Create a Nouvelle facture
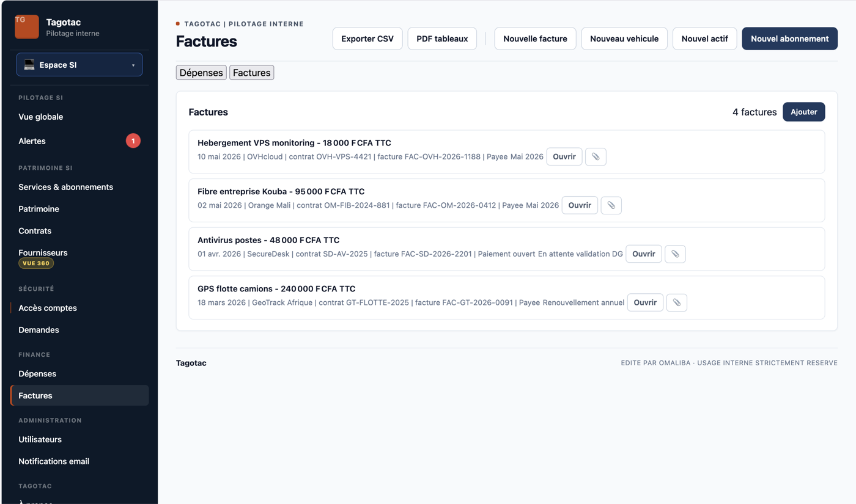The width and height of the screenshot is (856, 504). [x=535, y=38]
